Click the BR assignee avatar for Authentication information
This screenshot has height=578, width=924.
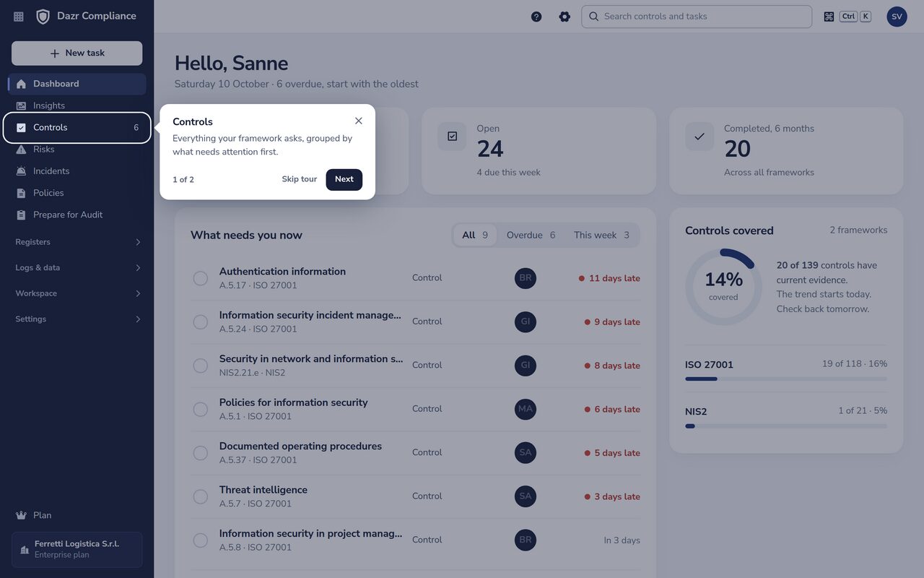tap(526, 278)
